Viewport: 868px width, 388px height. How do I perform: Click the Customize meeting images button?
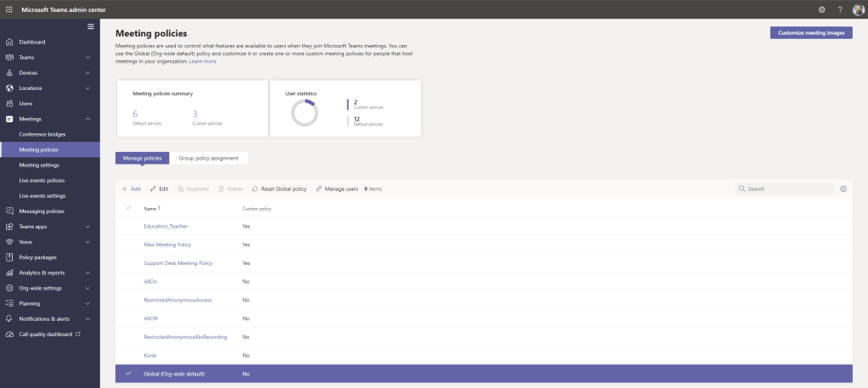pos(810,33)
